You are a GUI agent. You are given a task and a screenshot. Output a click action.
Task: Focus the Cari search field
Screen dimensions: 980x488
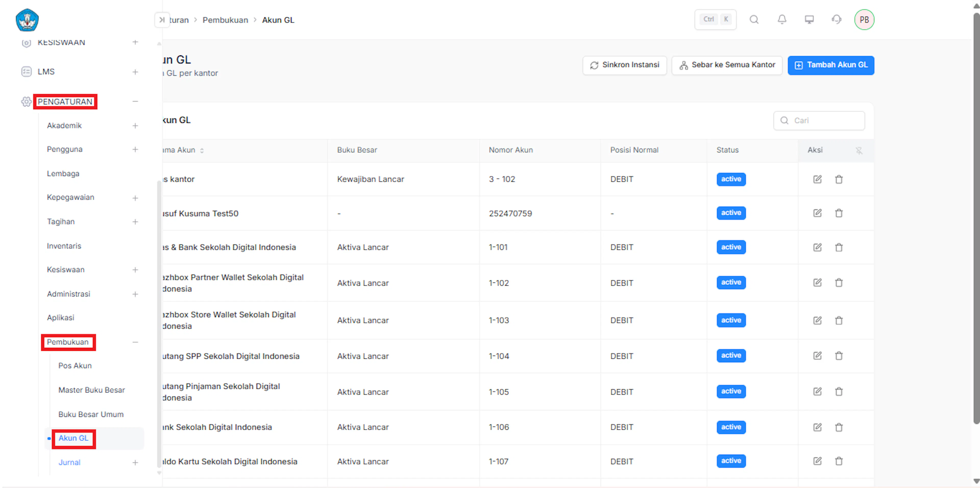point(819,121)
